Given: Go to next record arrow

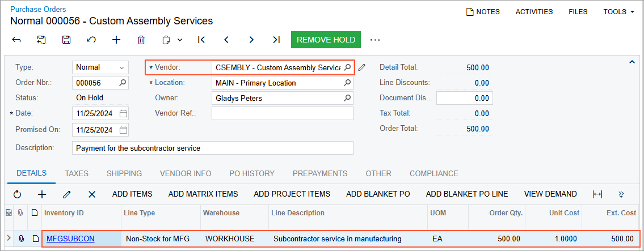Looking at the screenshot, I should (x=251, y=40).
